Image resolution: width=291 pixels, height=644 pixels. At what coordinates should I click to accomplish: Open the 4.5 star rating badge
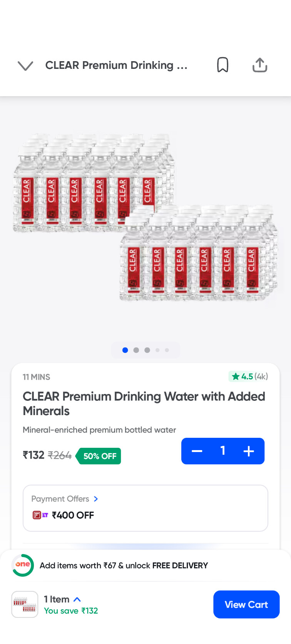(x=248, y=376)
